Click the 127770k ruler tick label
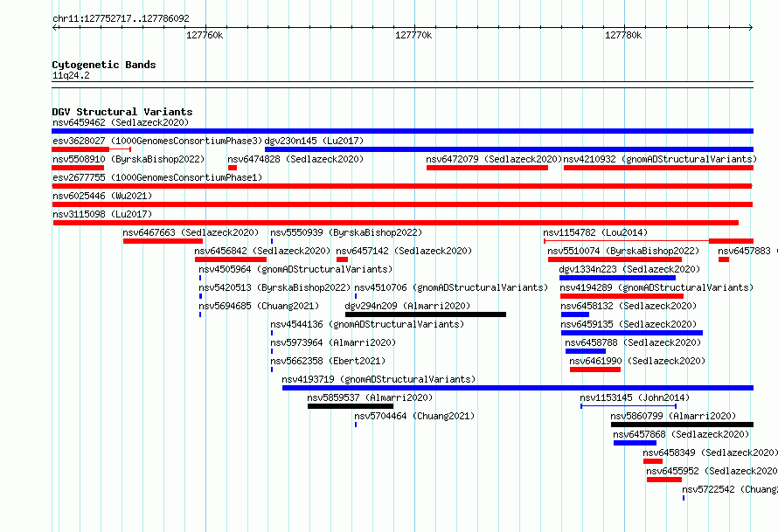The width and height of the screenshot is (778, 532). pyautogui.click(x=413, y=35)
